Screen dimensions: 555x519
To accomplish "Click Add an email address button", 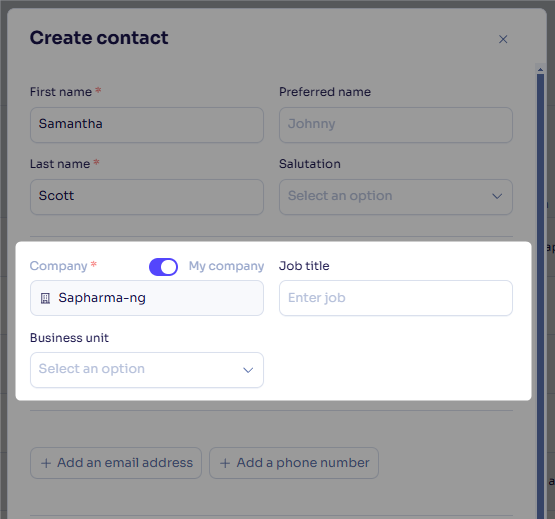I will 116,463.
